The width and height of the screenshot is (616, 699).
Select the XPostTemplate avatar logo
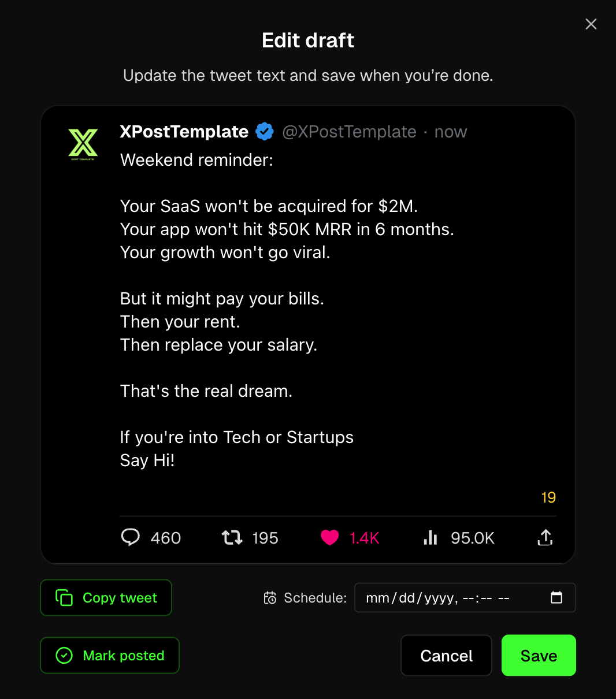coord(83,143)
